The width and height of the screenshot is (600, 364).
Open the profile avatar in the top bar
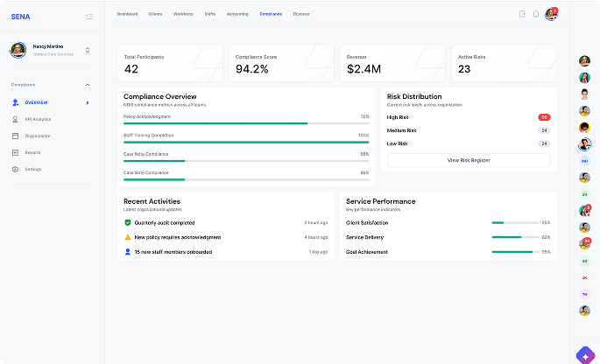coord(551,14)
